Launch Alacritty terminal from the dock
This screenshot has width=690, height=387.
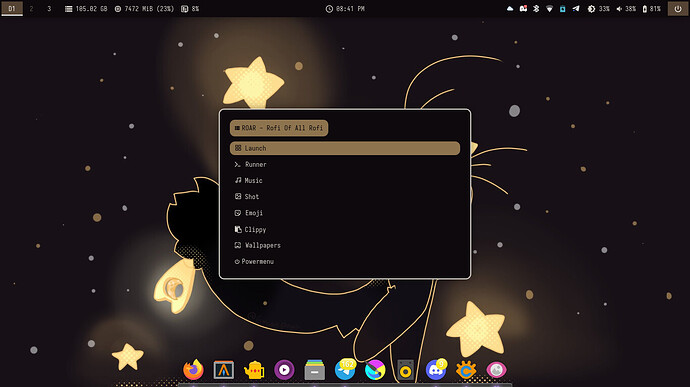(224, 370)
